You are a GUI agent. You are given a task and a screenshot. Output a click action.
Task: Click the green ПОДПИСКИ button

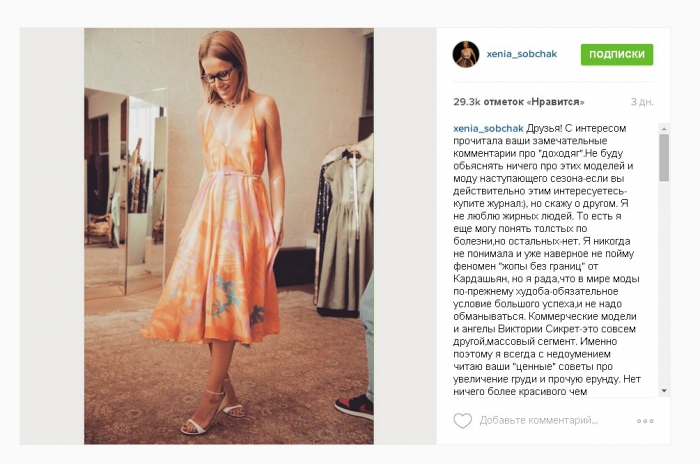pyautogui.click(x=617, y=54)
